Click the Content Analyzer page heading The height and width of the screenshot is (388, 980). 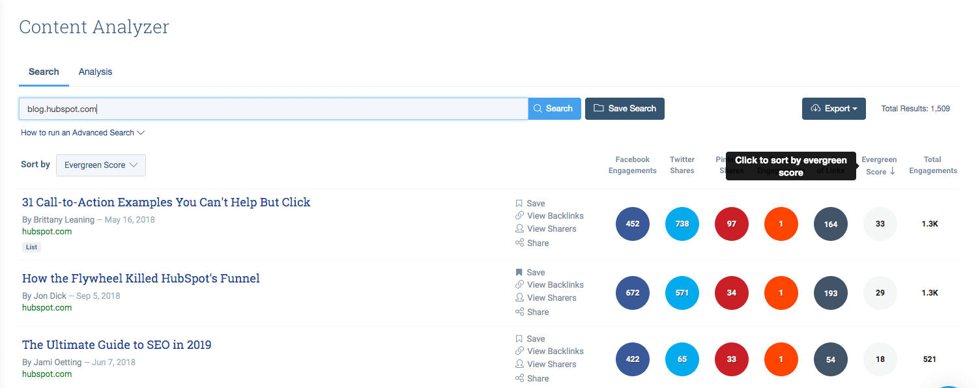[94, 27]
